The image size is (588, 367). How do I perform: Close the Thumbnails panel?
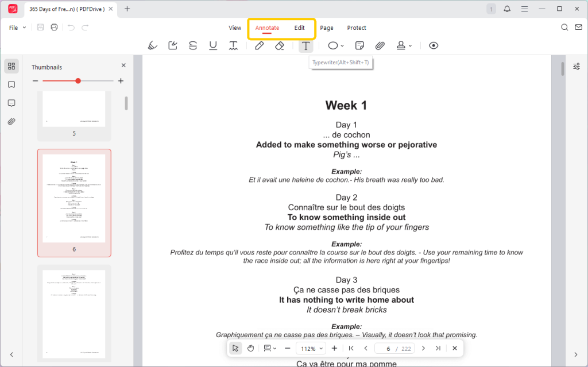pyautogui.click(x=123, y=65)
